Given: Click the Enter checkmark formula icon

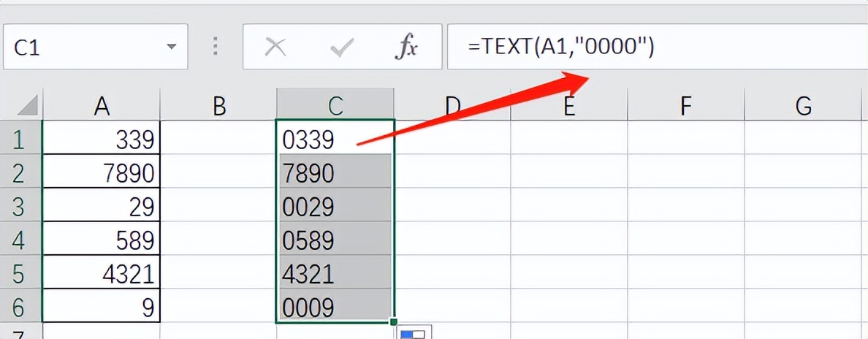Looking at the screenshot, I should click(x=341, y=47).
